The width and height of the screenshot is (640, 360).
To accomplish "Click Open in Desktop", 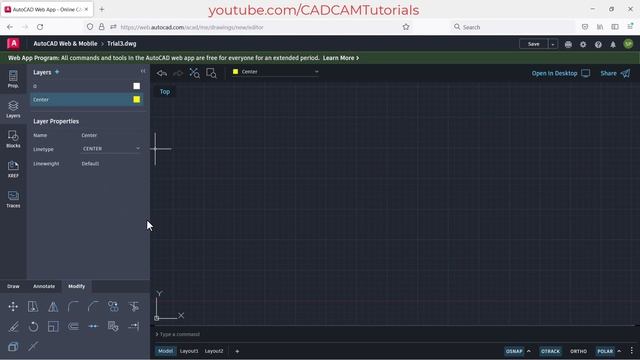I will [561, 73].
